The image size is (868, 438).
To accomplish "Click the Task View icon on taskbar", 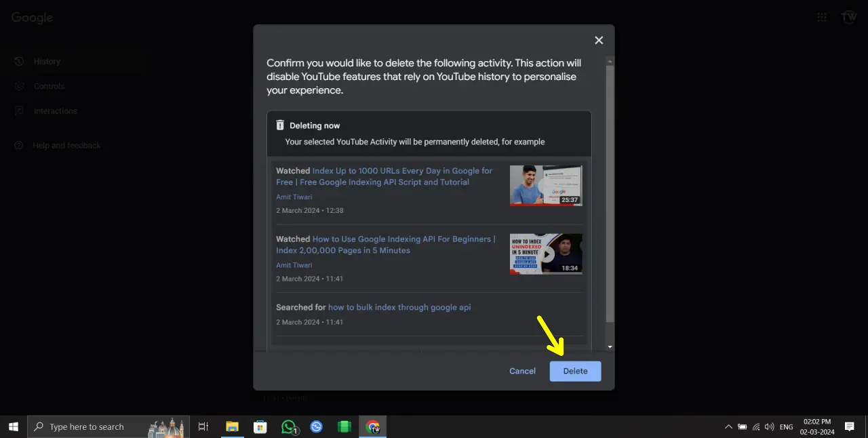I will [x=203, y=426].
